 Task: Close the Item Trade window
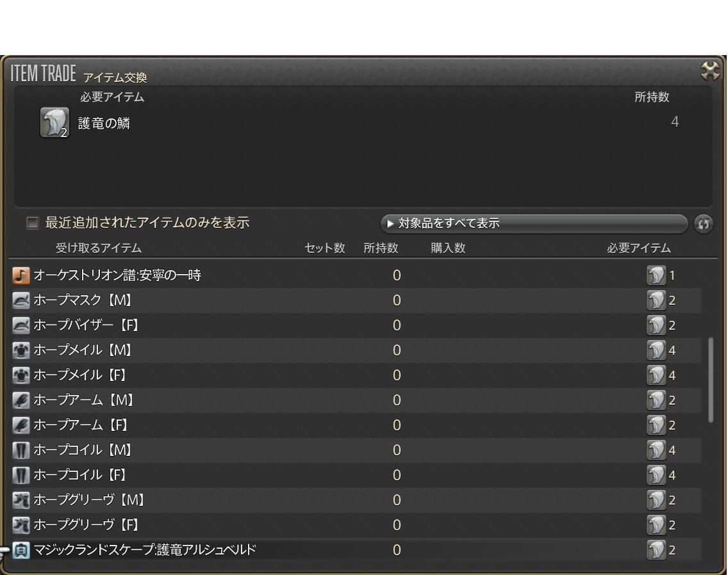point(710,70)
